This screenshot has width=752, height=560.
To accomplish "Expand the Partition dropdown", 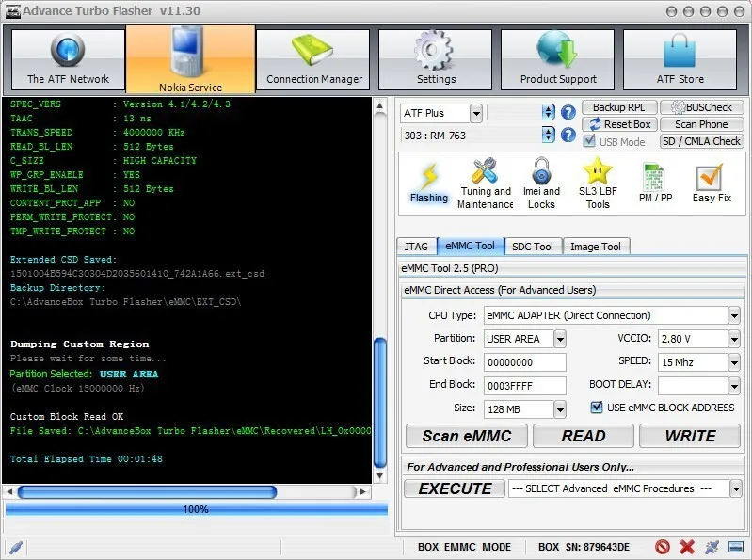I will [560, 339].
